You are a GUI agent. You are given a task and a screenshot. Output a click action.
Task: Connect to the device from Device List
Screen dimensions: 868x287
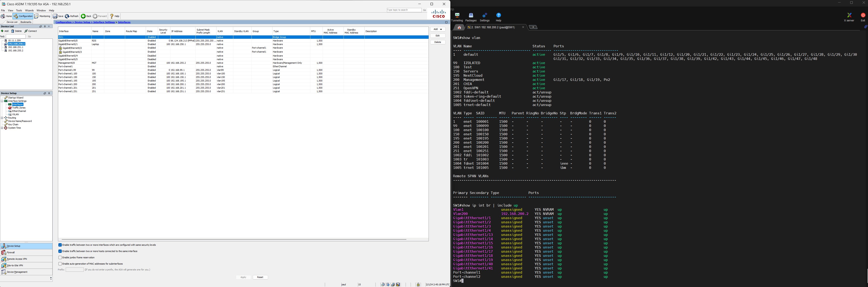coord(31,31)
